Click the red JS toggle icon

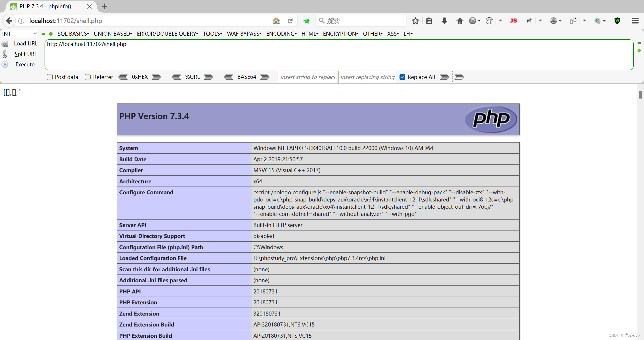pyautogui.click(x=513, y=21)
